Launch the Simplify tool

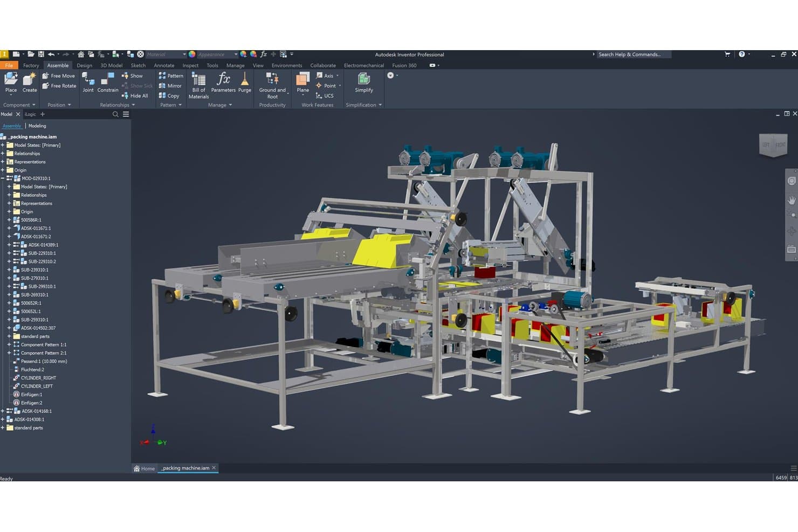click(364, 82)
